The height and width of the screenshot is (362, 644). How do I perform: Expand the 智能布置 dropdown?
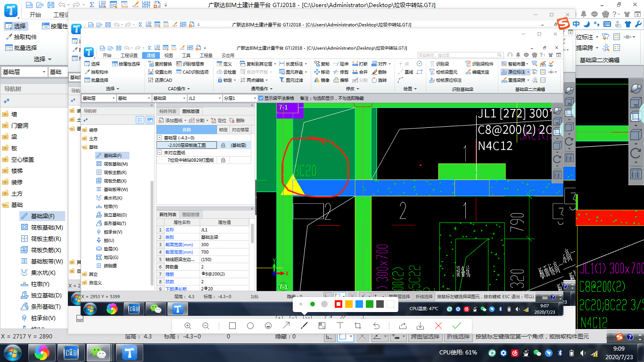click(x=528, y=64)
